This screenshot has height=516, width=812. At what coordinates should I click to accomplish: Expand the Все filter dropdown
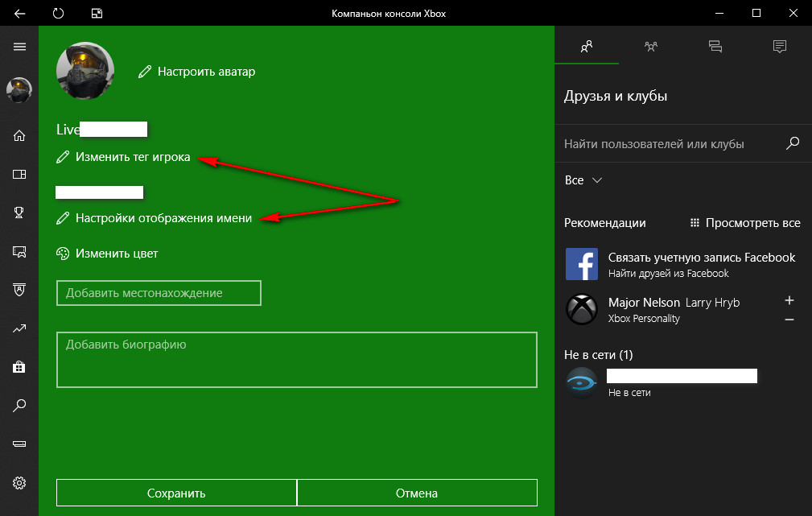click(x=583, y=180)
